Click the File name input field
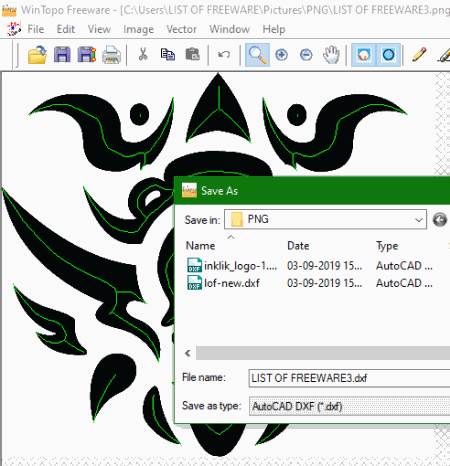 click(349, 378)
